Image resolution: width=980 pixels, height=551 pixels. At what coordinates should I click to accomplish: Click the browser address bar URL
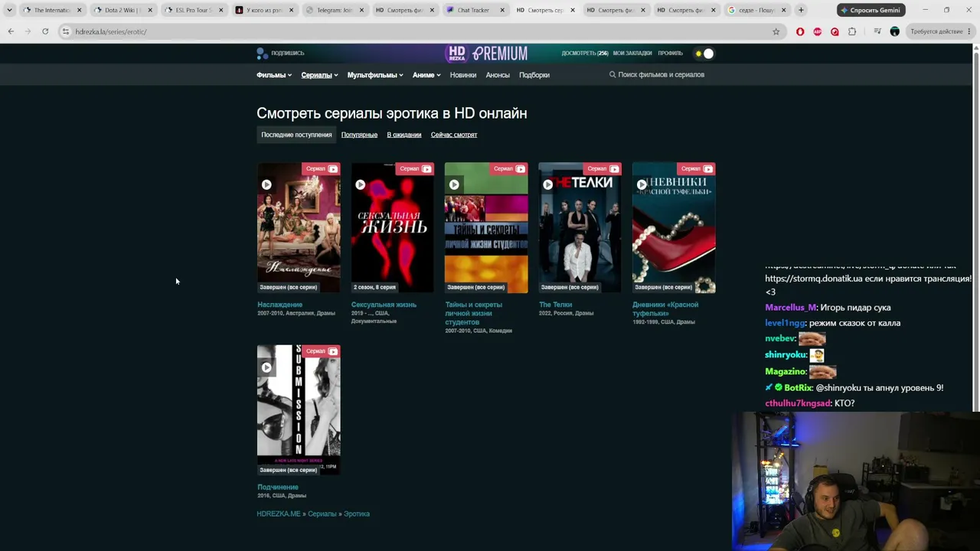tap(111, 31)
